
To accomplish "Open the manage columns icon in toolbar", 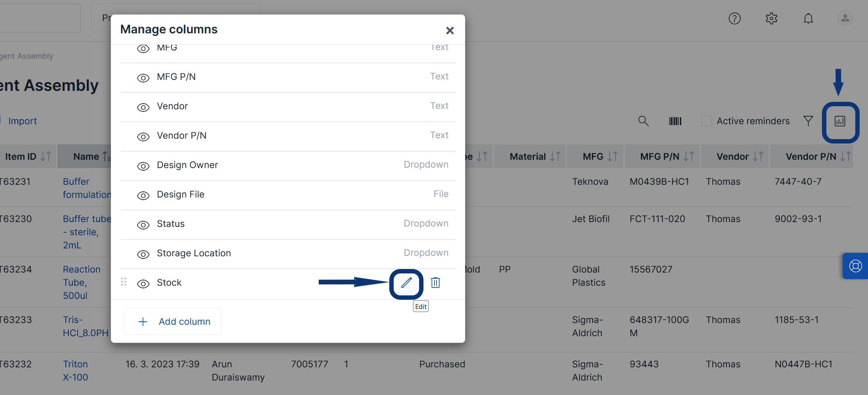I will tap(840, 121).
